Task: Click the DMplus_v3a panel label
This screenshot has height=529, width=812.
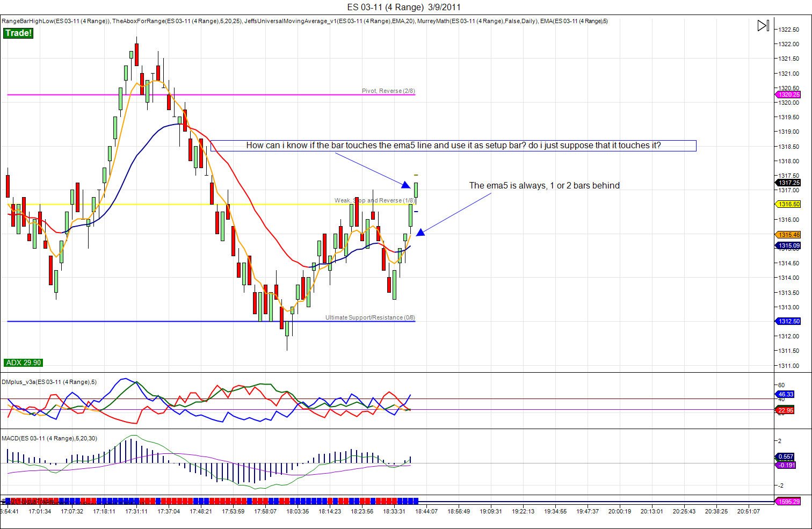Action: pos(49,382)
